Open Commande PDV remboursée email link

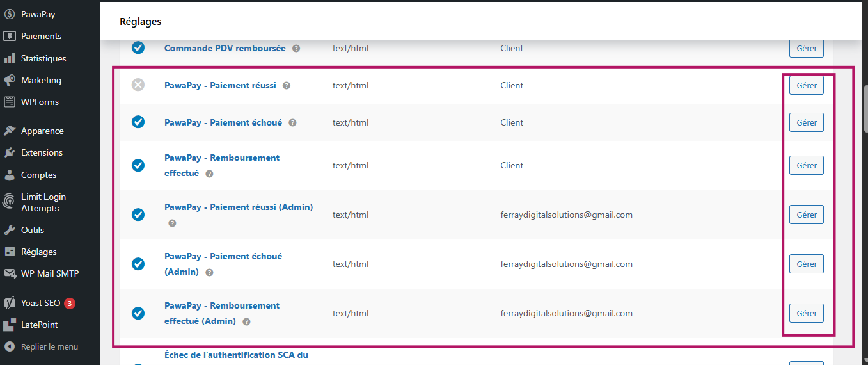pyautogui.click(x=225, y=48)
